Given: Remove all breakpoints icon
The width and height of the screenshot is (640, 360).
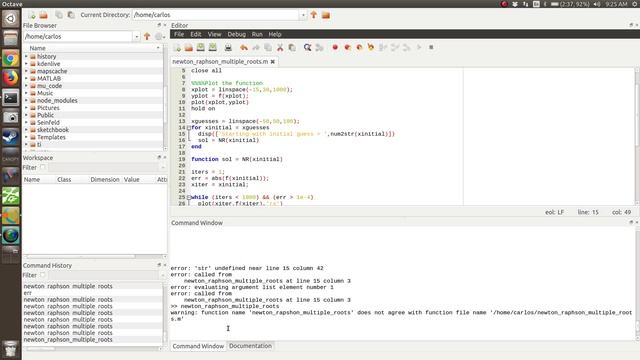Looking at the screenshot, I should point(371,47).
